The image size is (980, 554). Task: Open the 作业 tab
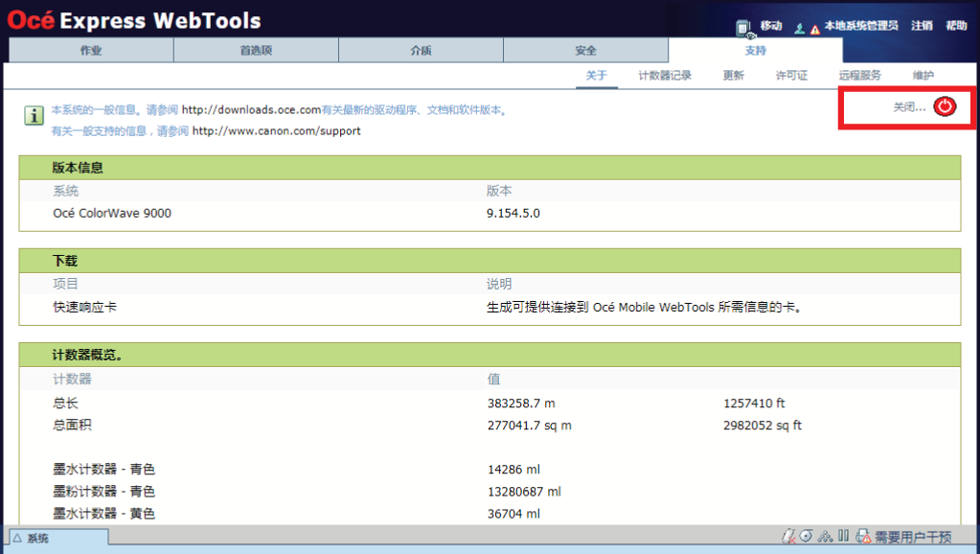point(91,50)
